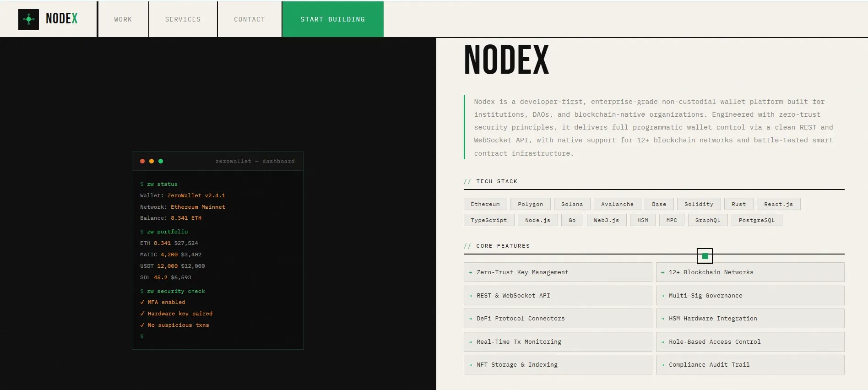Screen dimensions: 868x390
Task: Click Real-Time Tx Monitoring item
Action: click(x=558, y=342)
